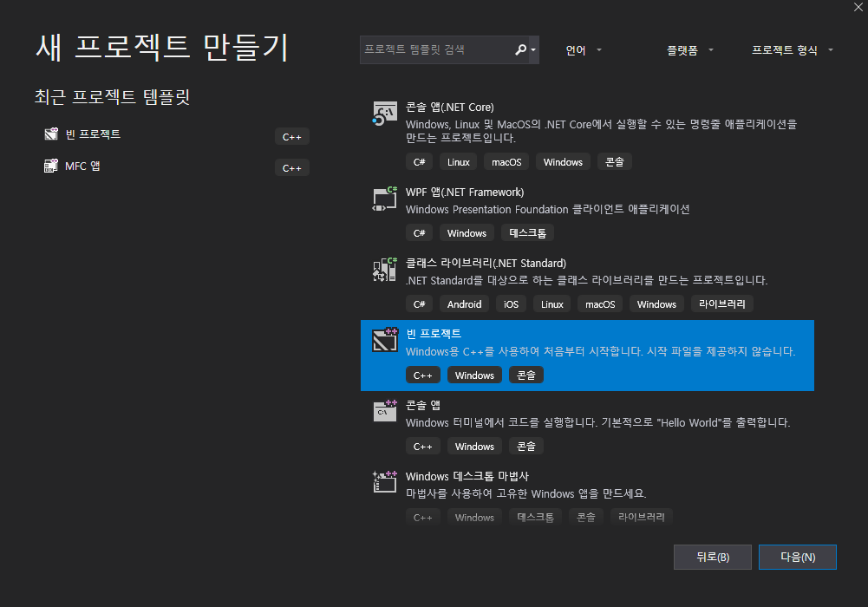Click the C++ badge beside recent 빈 프로젝트

point(291,137)
